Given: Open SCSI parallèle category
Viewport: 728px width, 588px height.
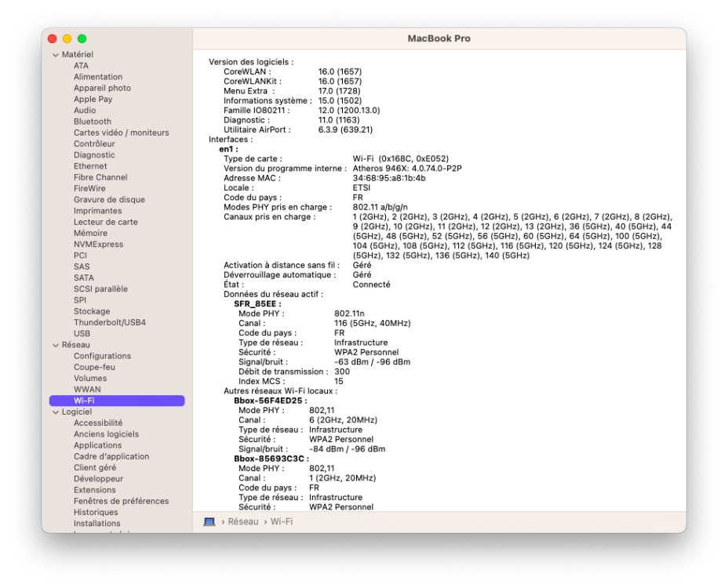Looking at the screenshot, I should pyautogui.click(x=100, y=289).
